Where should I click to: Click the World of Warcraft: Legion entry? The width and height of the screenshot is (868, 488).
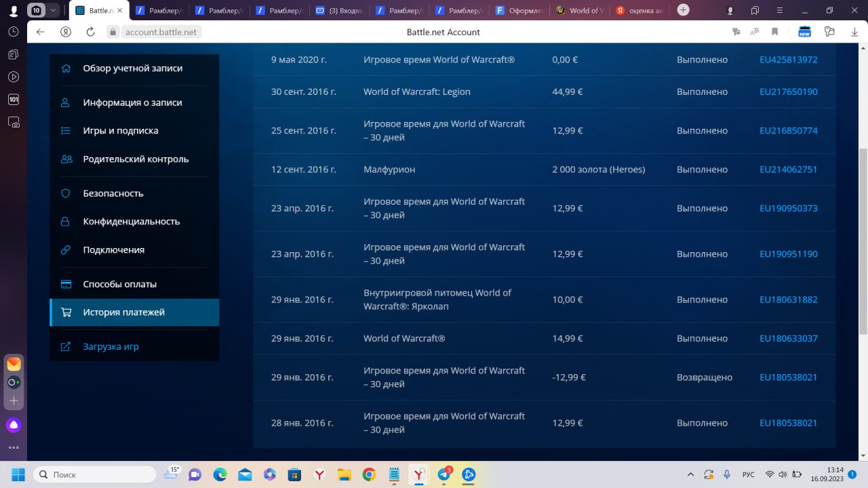point(417,91)
